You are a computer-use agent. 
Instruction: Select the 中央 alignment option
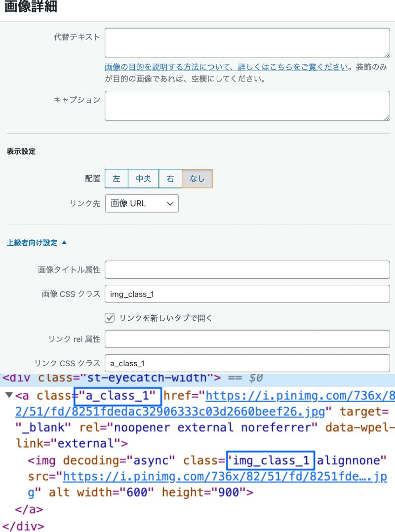[x=143, y=179]
